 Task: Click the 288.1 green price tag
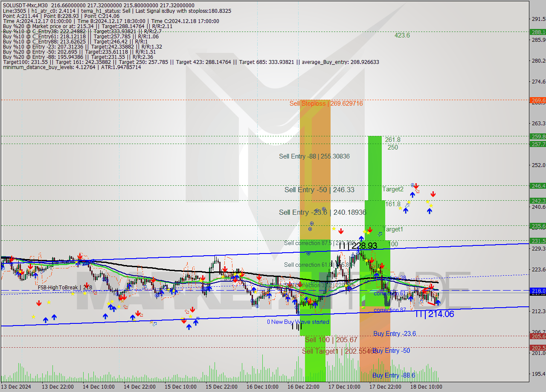pos(537,32)
